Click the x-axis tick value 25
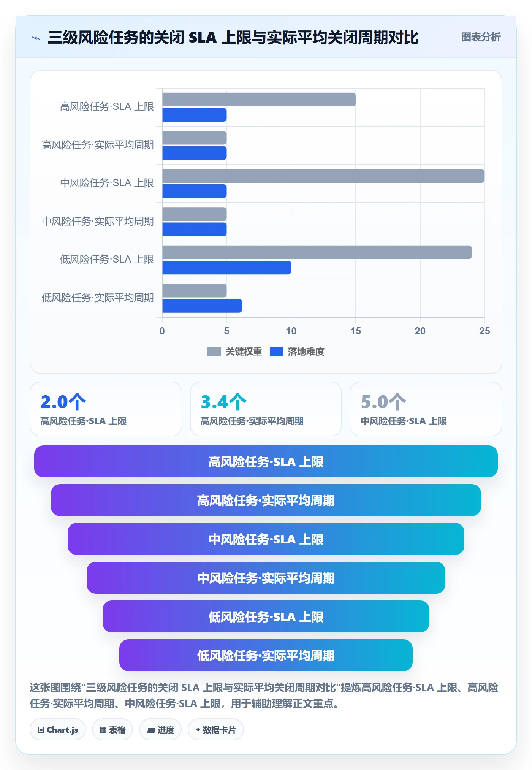This screenshot has height=770, width=532. coord(484,331)
